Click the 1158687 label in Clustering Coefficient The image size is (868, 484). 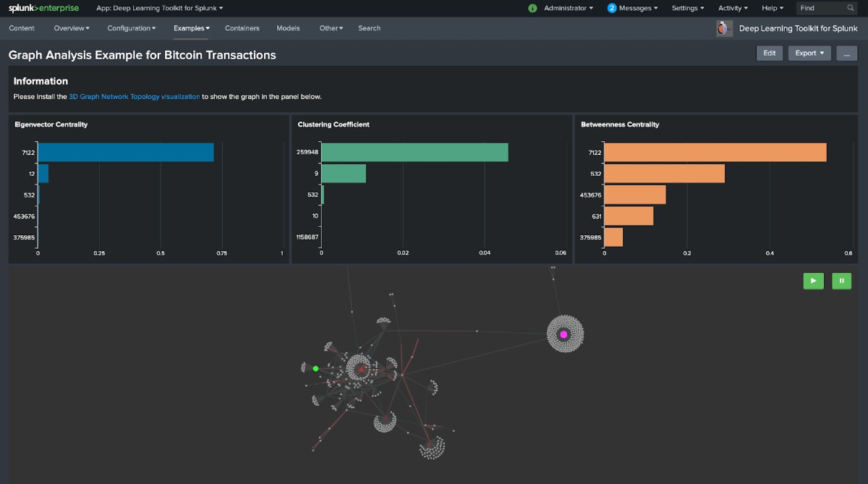[x=307, y=237]
